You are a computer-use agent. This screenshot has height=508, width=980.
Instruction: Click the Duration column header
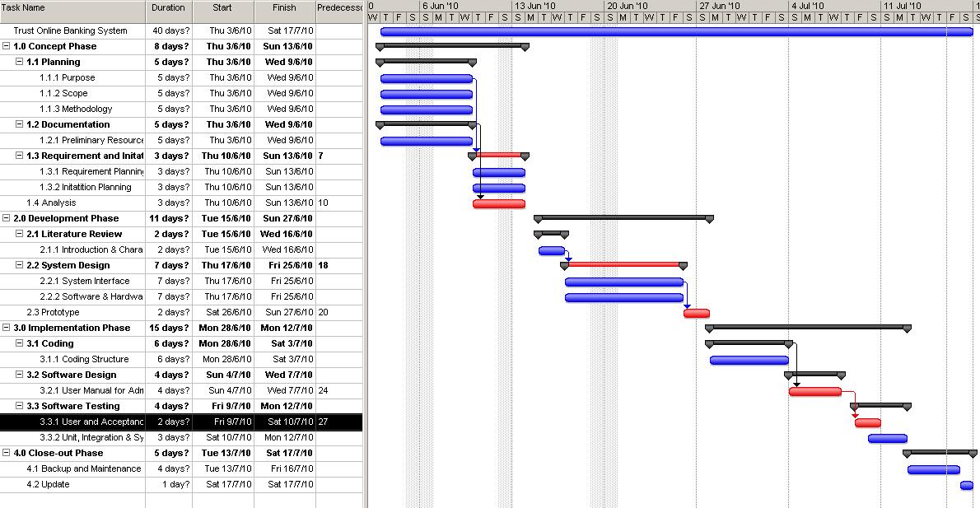click(x=168, y=9)
